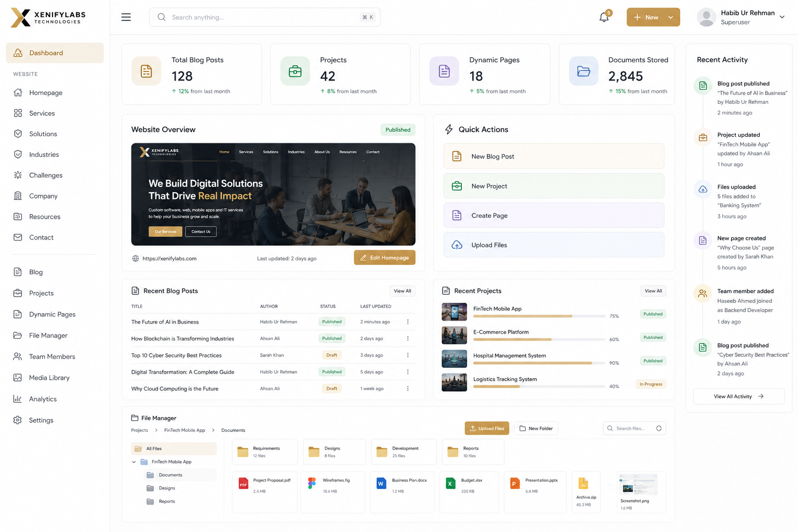Open options for Digital Transformation post row
798x532 pixels.
(x=408, y=372)
